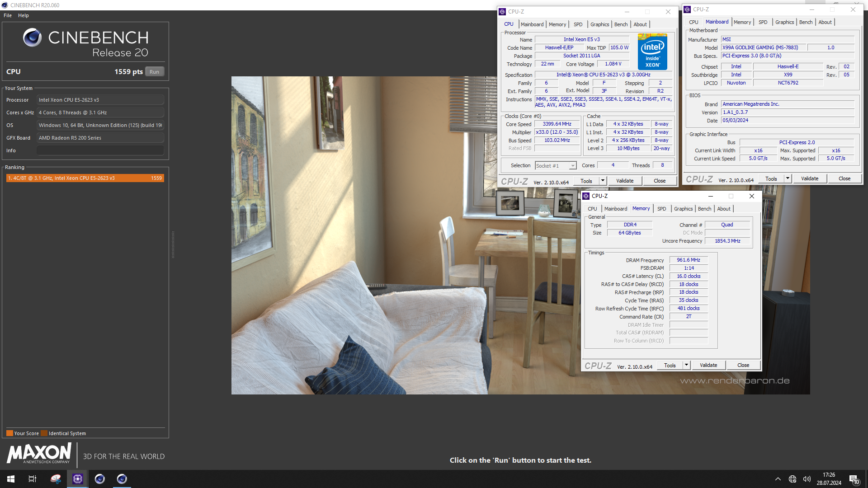Click the CPU-Z CPU window title icon

[x=502, y=12]
